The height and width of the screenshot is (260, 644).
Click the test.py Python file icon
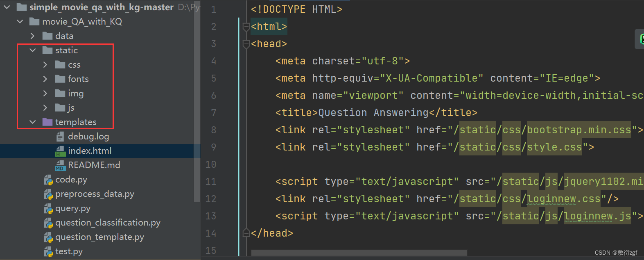[48, 251]
